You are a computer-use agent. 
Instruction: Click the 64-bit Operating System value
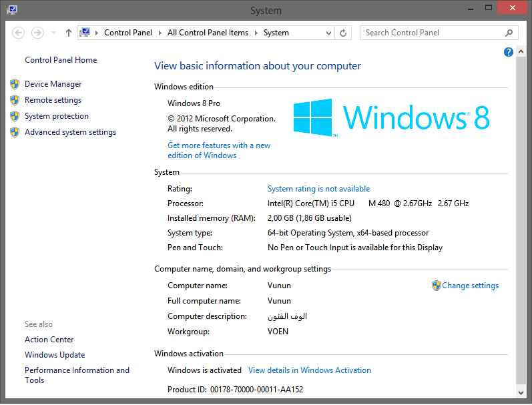[348, 233]
